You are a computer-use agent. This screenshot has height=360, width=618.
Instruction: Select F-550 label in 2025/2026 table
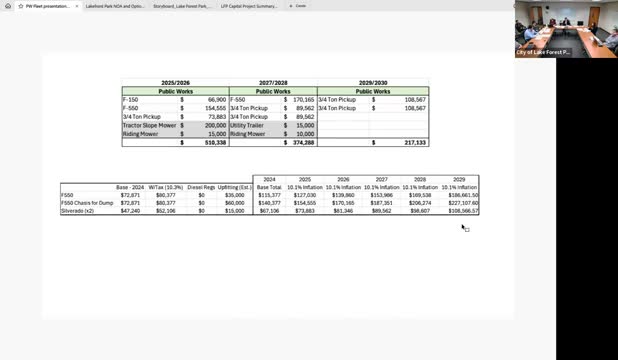130,108
